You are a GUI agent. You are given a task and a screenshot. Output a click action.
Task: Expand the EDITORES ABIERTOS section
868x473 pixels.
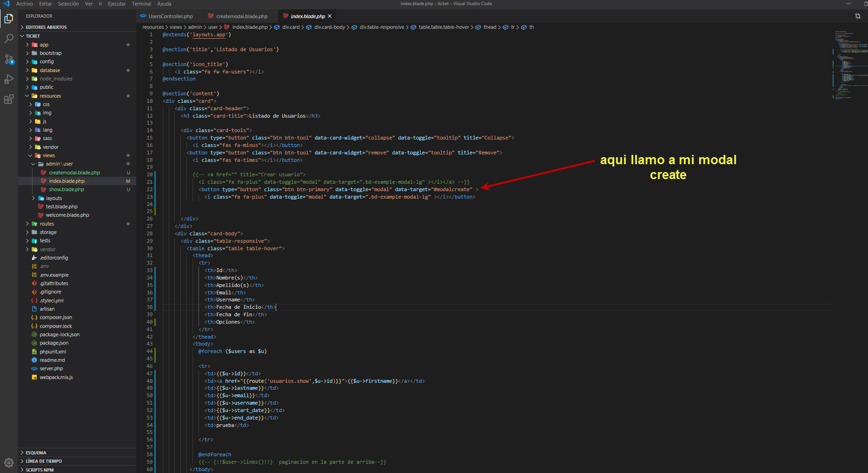77,27
